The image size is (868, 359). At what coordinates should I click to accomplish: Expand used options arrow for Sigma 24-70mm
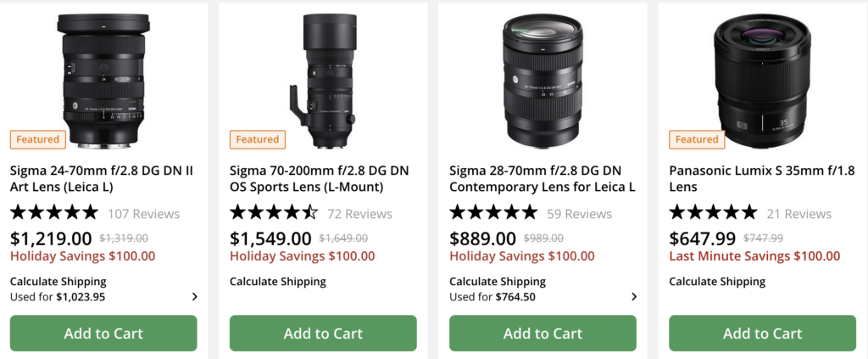(195, 297)
